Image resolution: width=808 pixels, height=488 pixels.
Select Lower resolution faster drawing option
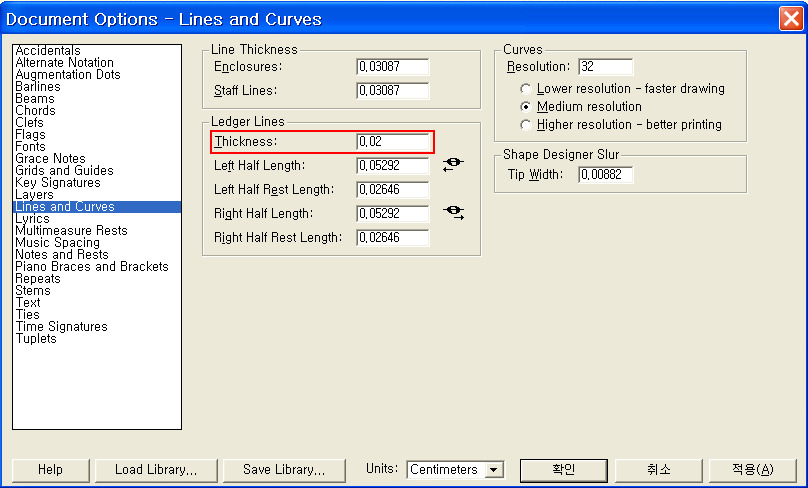pos(526,89)
